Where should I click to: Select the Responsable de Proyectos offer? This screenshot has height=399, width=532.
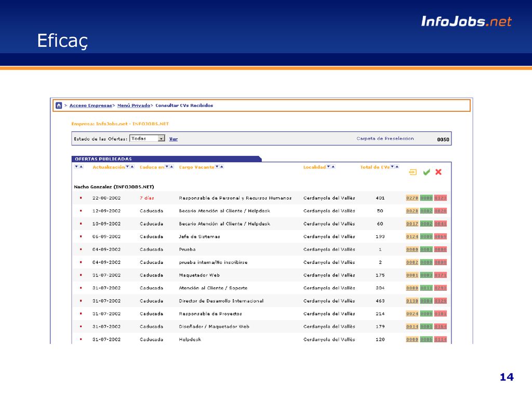click(210, 313)
